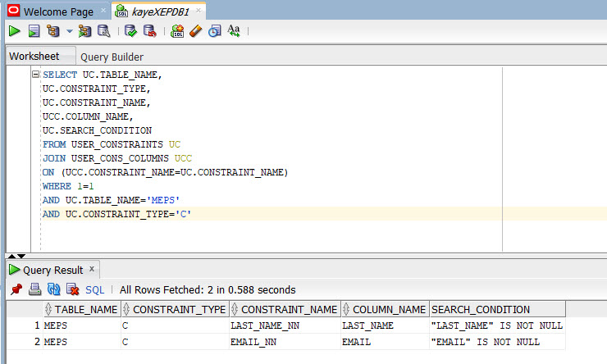Viewport: 607px width, 364px height.
Task: Place cursor on the CONSTRAINT_TYPE='C' line
Action: (117, 214)
